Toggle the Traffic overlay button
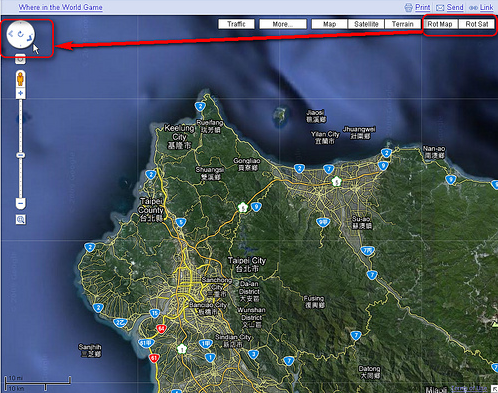Screen dimensions: 498x393 (236, 24)
